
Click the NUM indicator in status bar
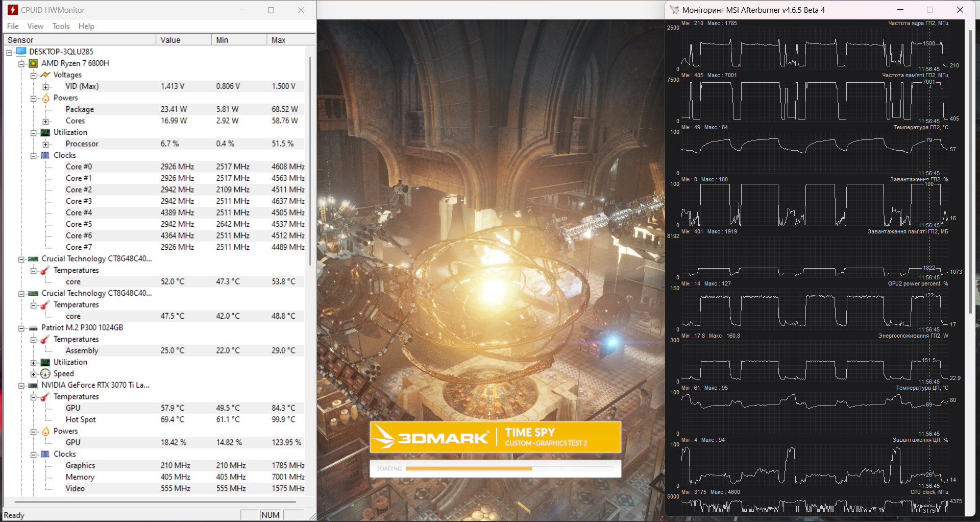point(271,515)
